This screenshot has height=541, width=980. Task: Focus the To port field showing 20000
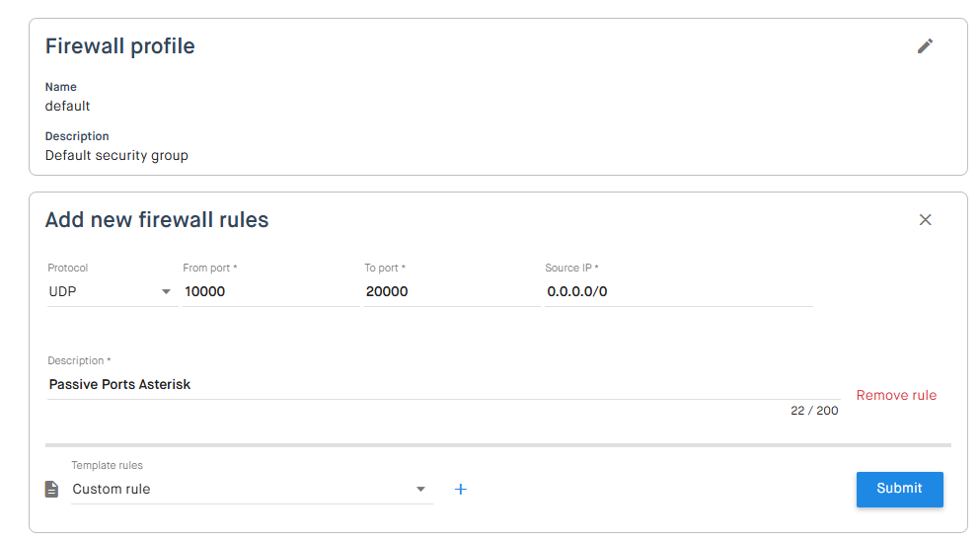452,291
